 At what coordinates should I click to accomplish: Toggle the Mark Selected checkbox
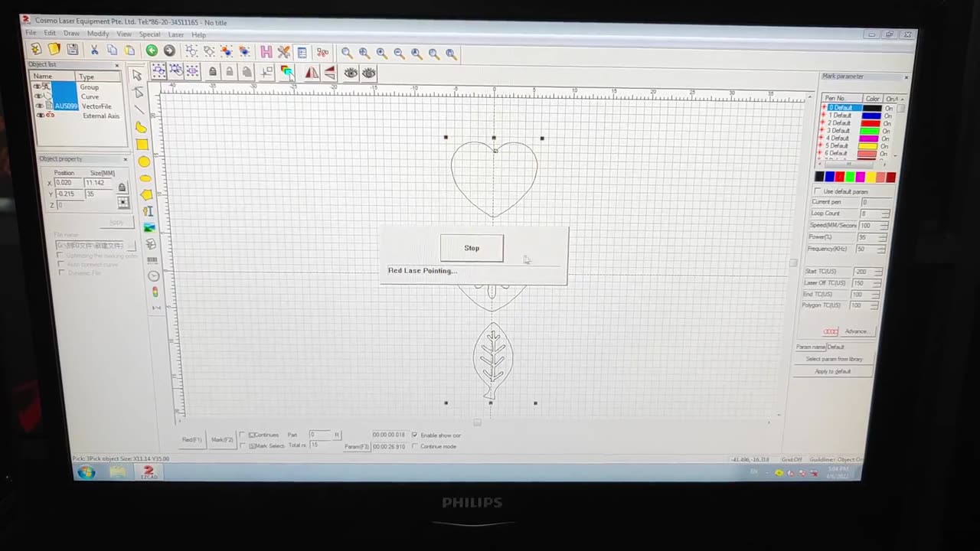242,445
